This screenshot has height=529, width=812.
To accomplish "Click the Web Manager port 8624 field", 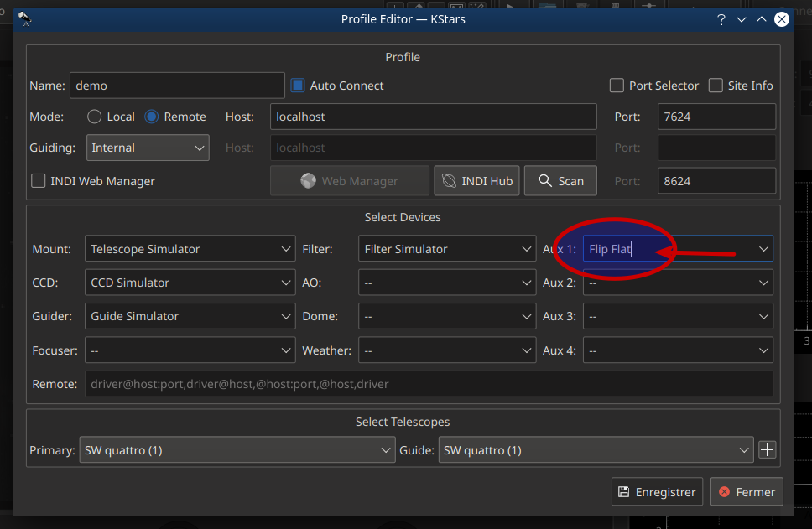I will coord(716,180).
